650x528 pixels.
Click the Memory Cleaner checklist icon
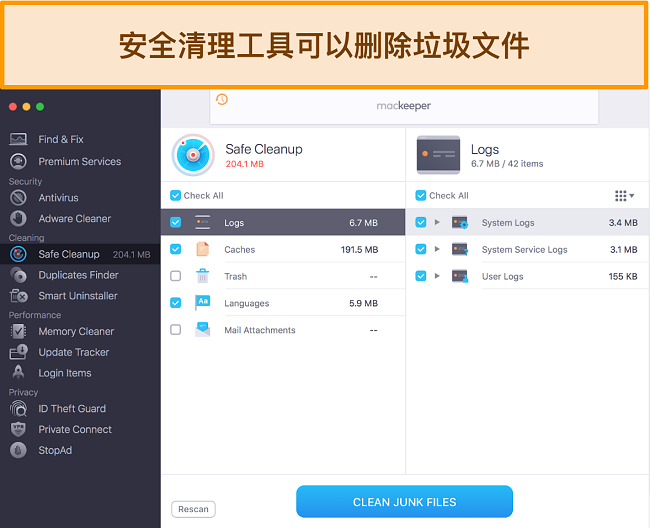tap(18, 331)
